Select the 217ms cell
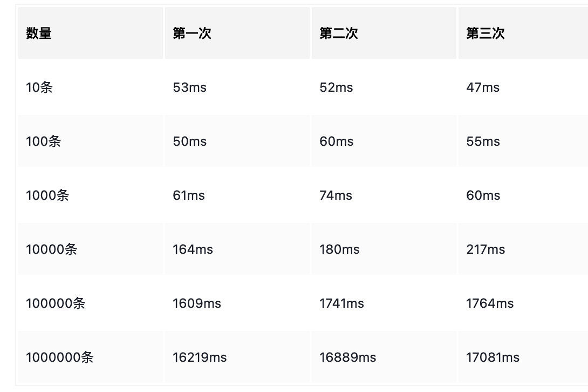 coord(523,249)
